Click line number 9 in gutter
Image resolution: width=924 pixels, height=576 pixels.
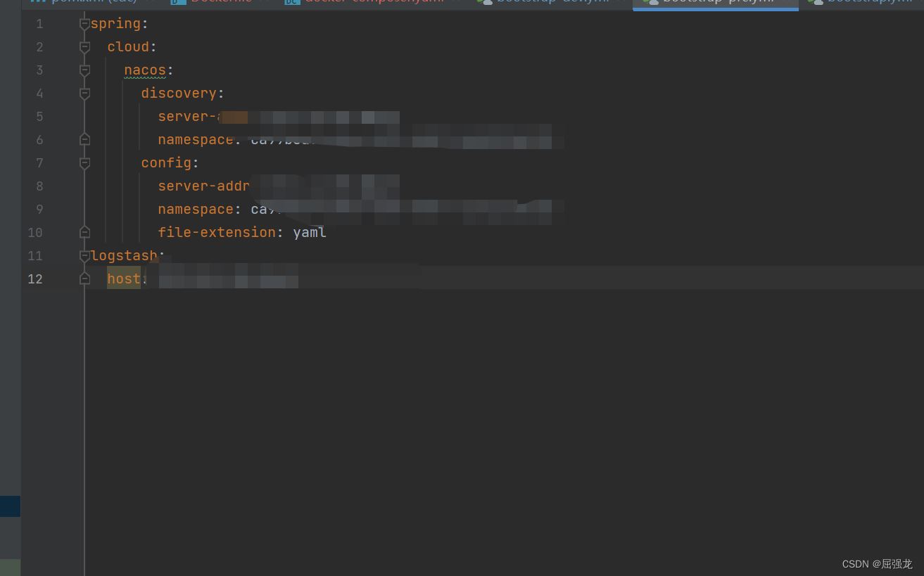point(39,210)
